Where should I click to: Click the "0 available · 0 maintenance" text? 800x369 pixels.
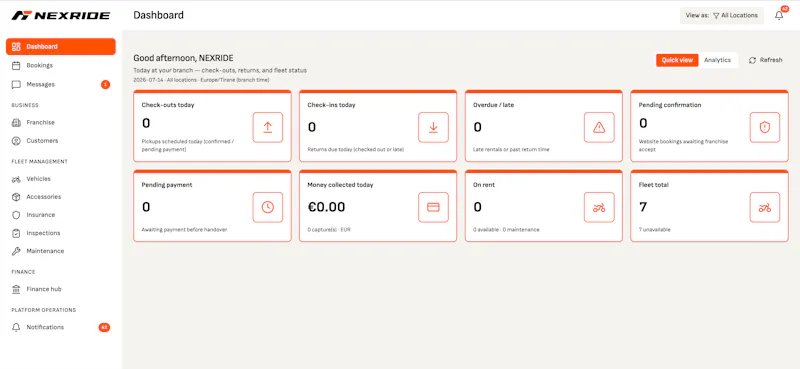click(506, 230)
